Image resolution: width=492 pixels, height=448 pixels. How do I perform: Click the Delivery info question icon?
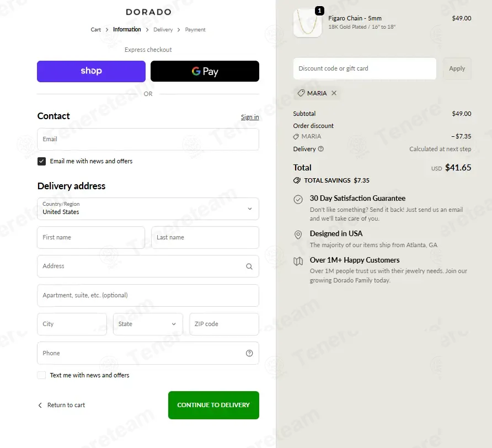tap(320, 149)
